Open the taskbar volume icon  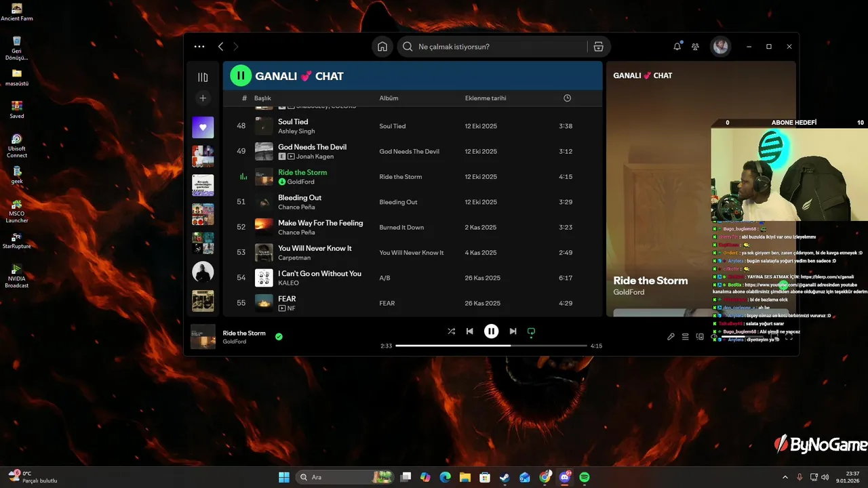(825, 477)
